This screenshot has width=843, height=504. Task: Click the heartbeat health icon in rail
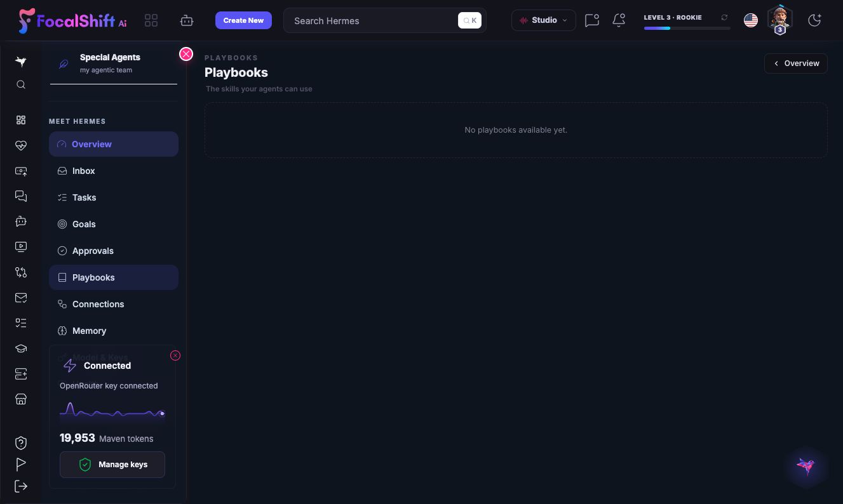[x=21, y=145]
